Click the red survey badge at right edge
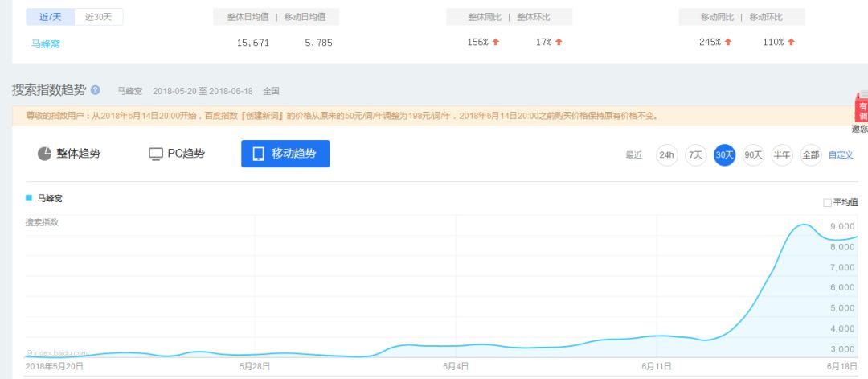This screenshot has height=379, width=868. tap(862, 109)
